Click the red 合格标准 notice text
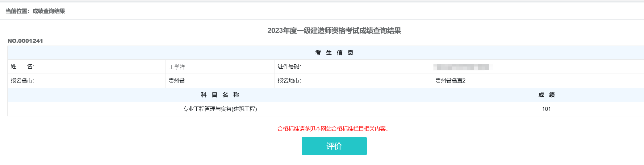The height and width of the screenshot is (165, 644). coord(333,129)
